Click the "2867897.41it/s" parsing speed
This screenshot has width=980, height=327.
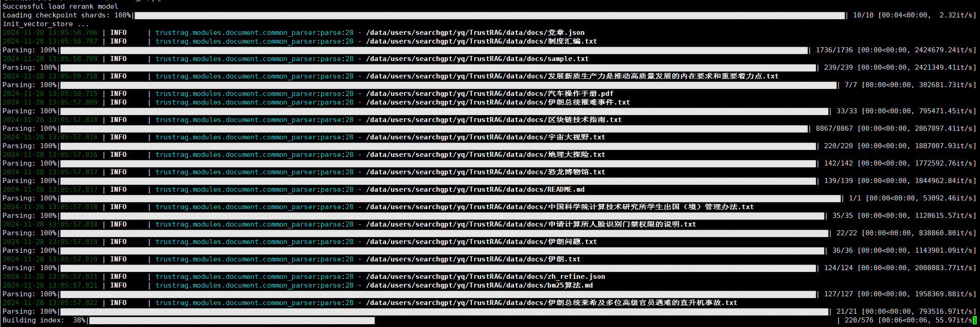943,128
